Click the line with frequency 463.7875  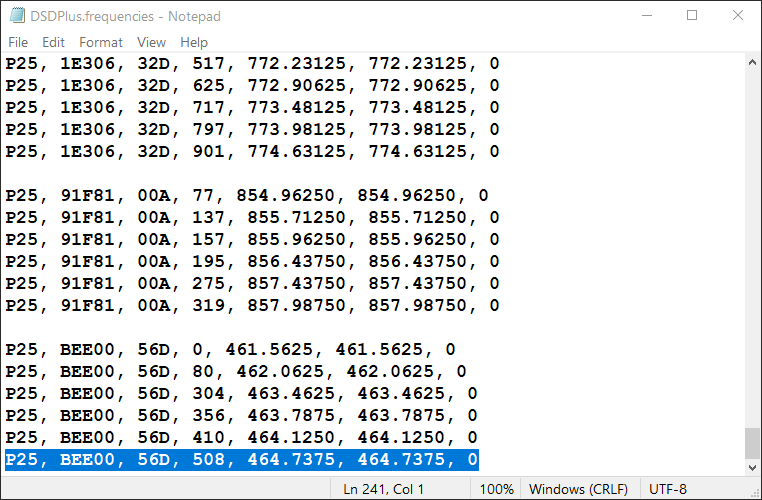click(242, 415)
